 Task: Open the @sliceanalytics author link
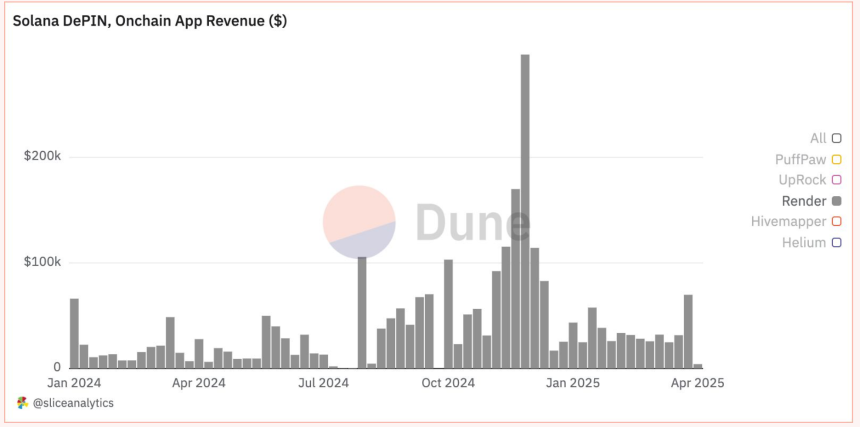coord(73,402)
